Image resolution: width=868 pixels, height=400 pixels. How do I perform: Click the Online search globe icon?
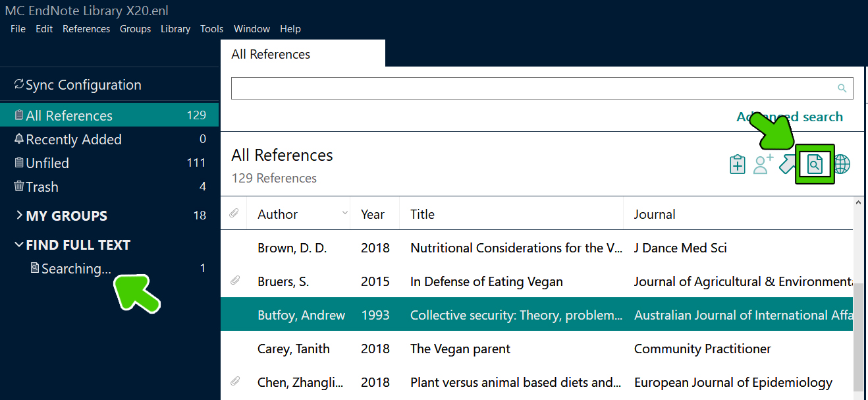842,164
